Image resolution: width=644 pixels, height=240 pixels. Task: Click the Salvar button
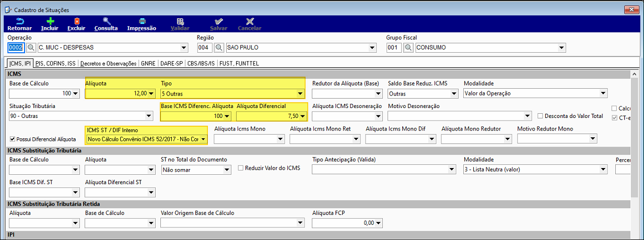point(218,24)
